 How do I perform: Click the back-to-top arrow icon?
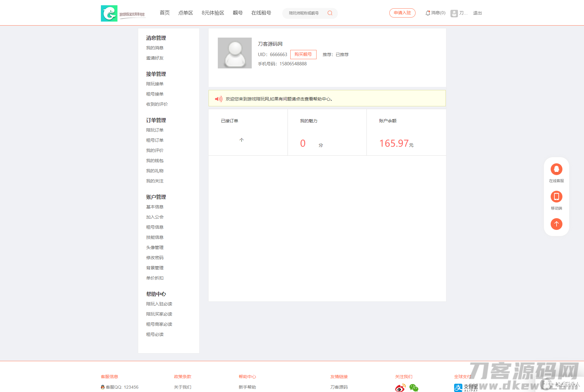(x=556, y=224)
